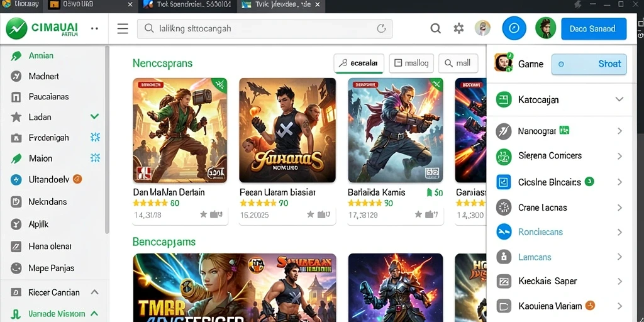Click the small gray face avatar in the header
The image size is (644, 322).
pyautogui.click(x=482, y=28)
